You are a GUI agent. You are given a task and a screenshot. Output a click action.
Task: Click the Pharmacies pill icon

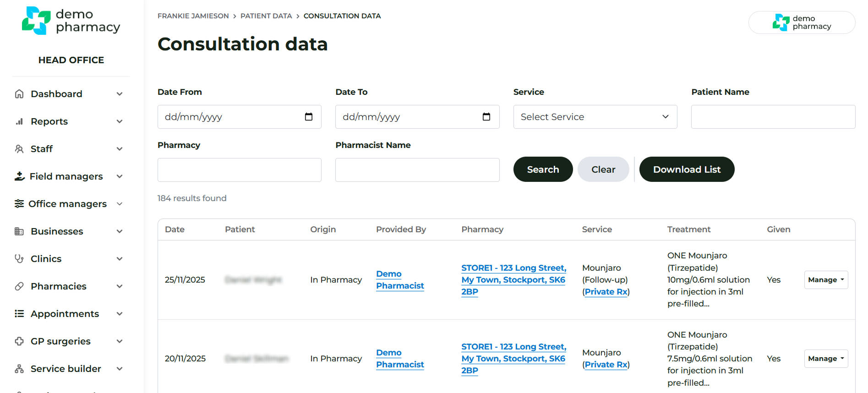pyautogui.click(x=19, y=286)
